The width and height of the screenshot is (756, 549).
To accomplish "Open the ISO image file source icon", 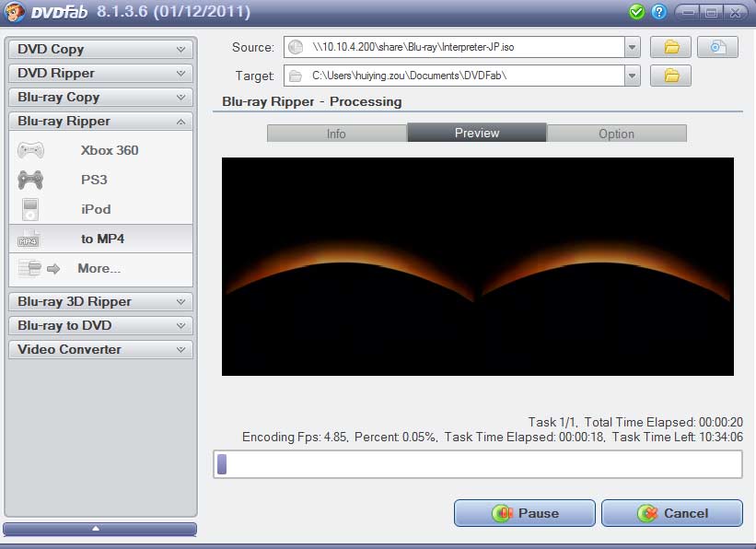I will pyautogui.click(x=718, y=47).
